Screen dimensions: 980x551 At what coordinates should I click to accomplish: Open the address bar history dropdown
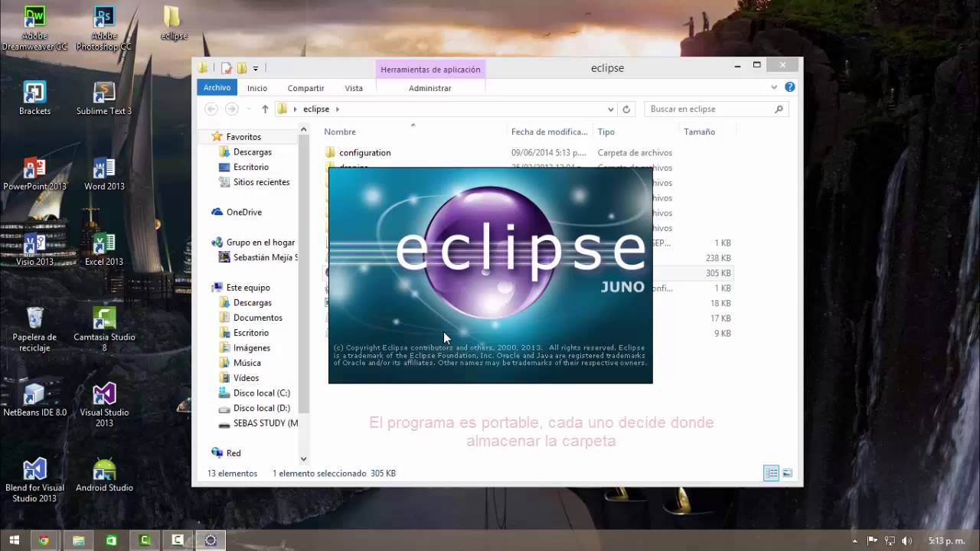[x=610, y=109]
